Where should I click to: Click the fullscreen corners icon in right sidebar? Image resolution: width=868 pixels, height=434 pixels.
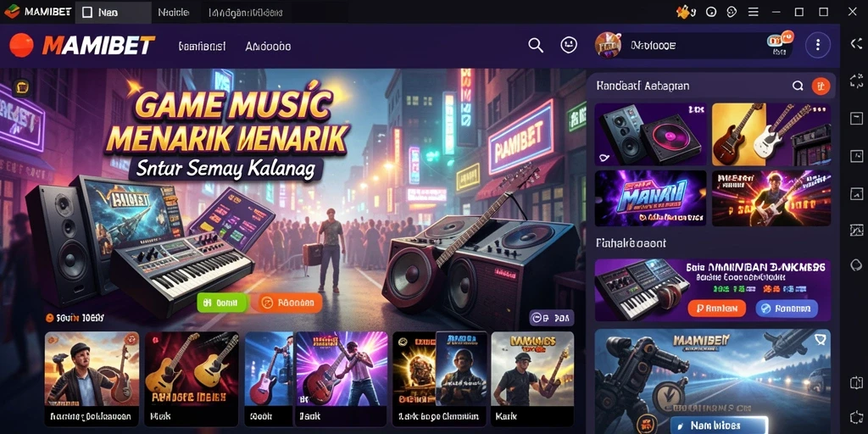[x=856, y=81]
